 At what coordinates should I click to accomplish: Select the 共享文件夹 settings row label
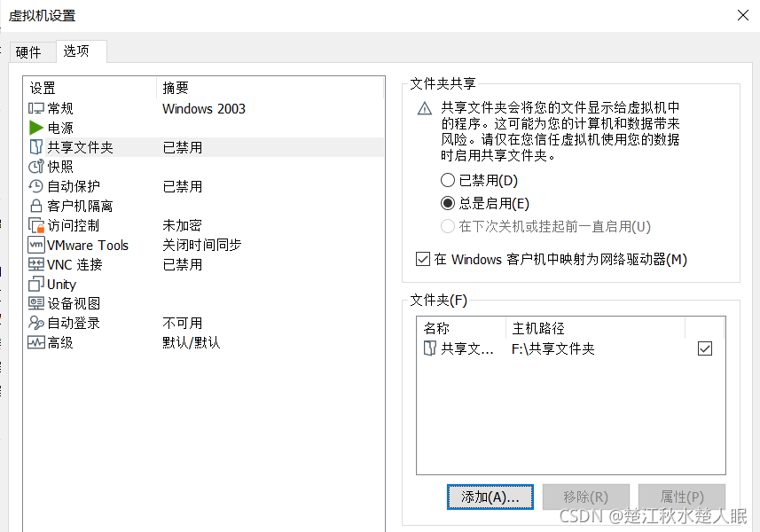tap(80, 147)
